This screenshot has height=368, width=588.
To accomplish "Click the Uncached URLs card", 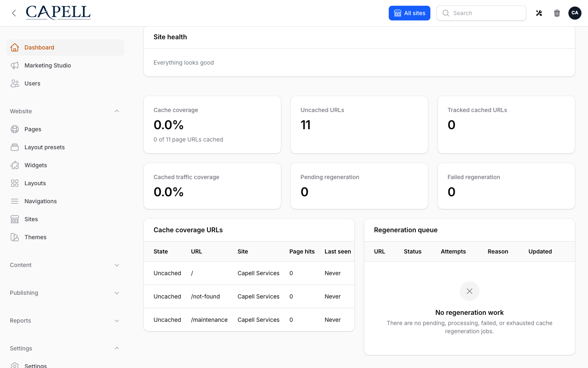I will 359,125.
